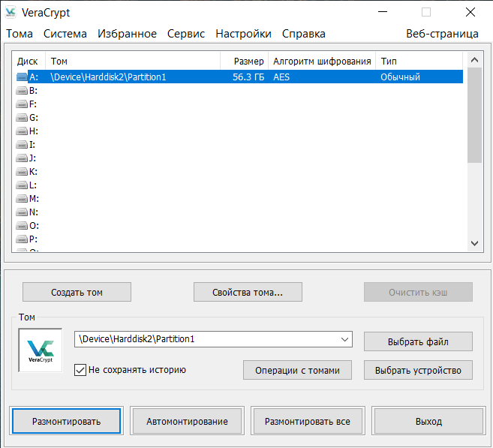Click the VeraCrypt logo in the Том group
This screenshot has height=448, width=493.
41,350
